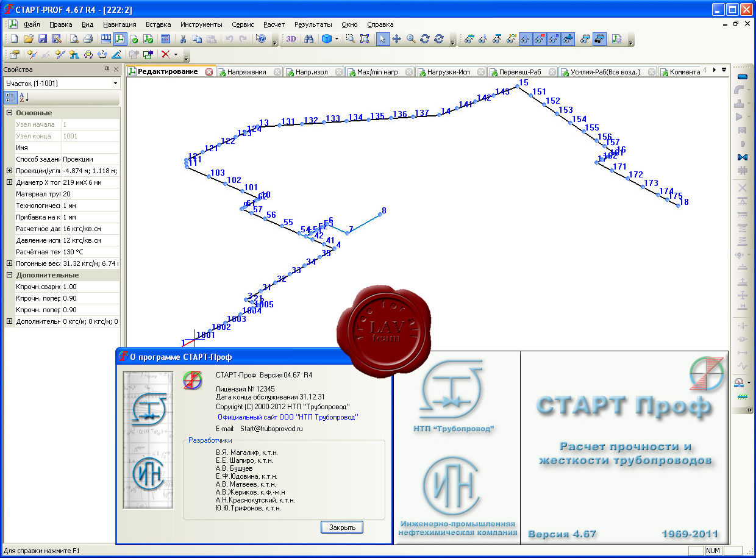This screenshot has width=756, height=558.
Task: Click the rotate view icon
Action: point(425,39)
